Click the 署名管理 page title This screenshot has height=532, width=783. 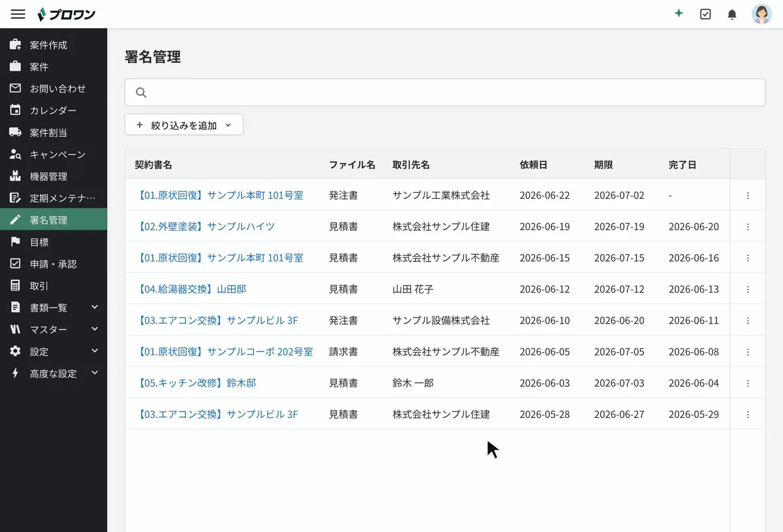[153, 57]
